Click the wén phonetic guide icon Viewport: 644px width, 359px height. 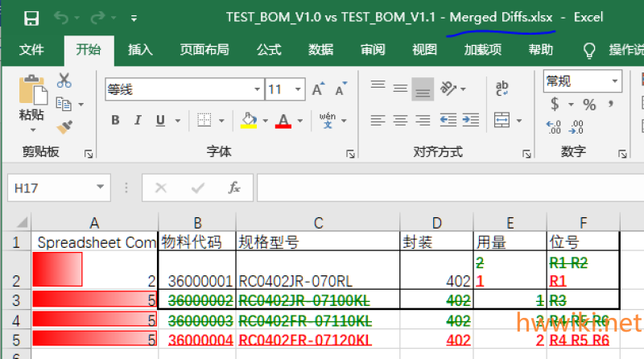328,121
